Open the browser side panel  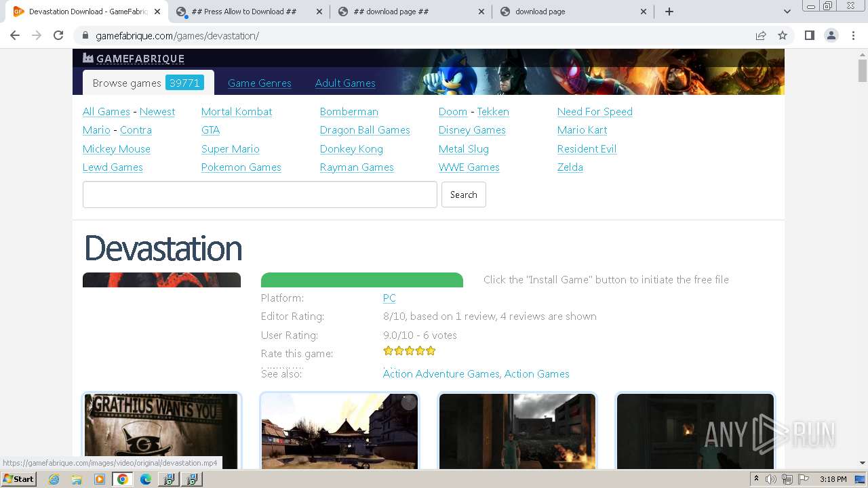pos(809,35)
